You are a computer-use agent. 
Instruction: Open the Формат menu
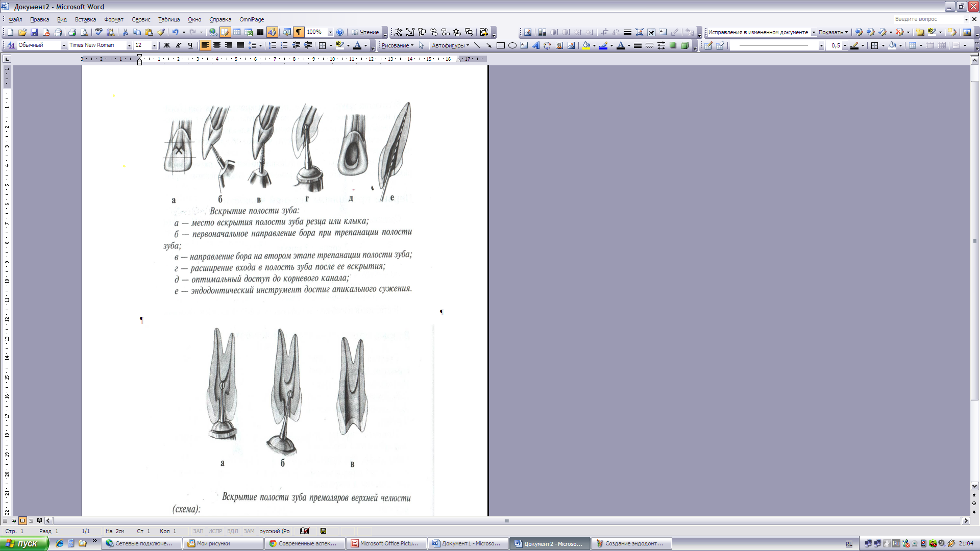113,19
